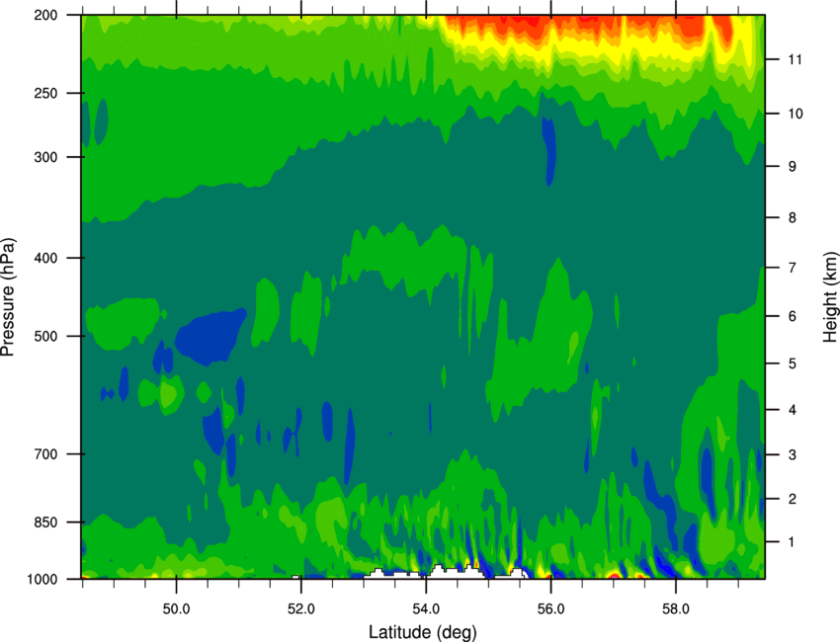This screenshot has width=840, height=642.
Task: Click the 4 km height label
Action: [x=792, y=410]
